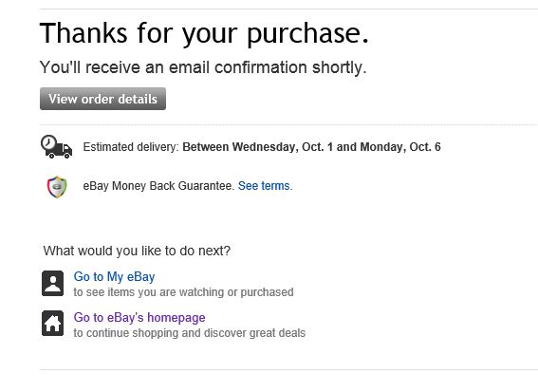Follow the Go to My eBay link

114,276
